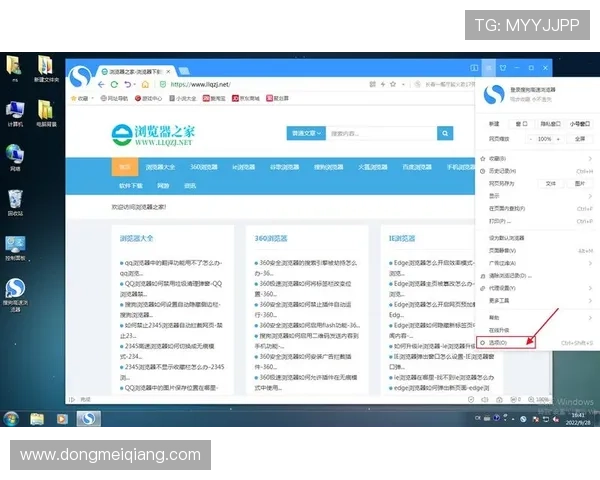The height and width of the screenshot is (480, 600).
Task: Expand the 收藏(B) submenu
Action: 537,158
